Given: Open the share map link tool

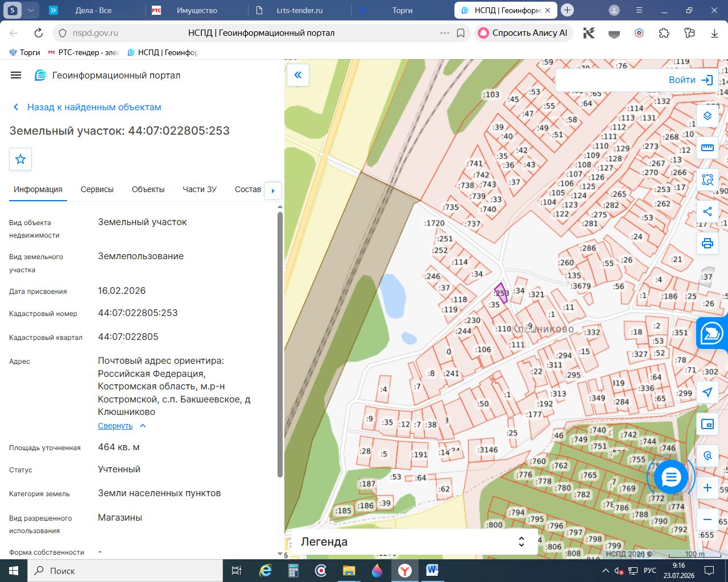Looking at the screenshot, I should coord(708,211).
